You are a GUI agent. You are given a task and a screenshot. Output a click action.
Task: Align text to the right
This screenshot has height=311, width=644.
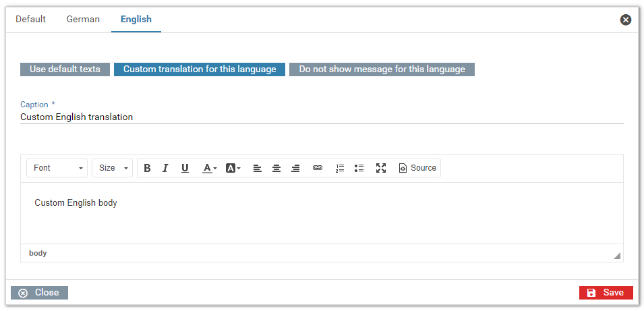295,168
